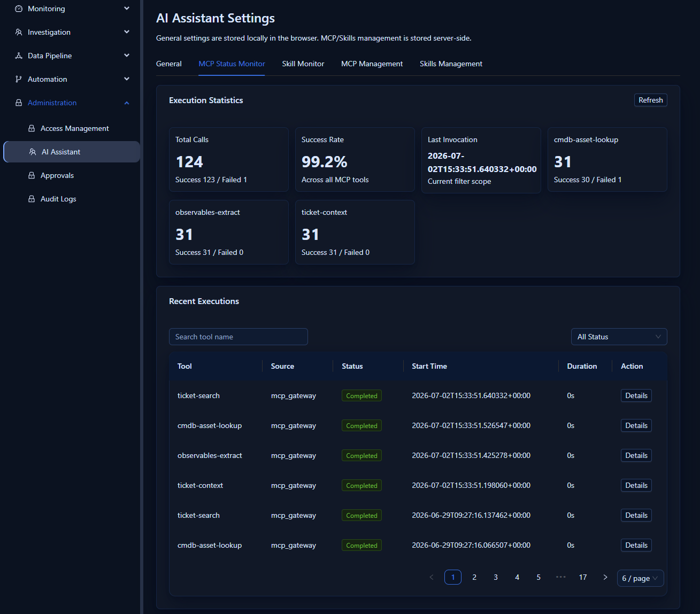Go to page 4
Image resolution: width=700 pixels, height=614 pixels.
pos(517,577)
